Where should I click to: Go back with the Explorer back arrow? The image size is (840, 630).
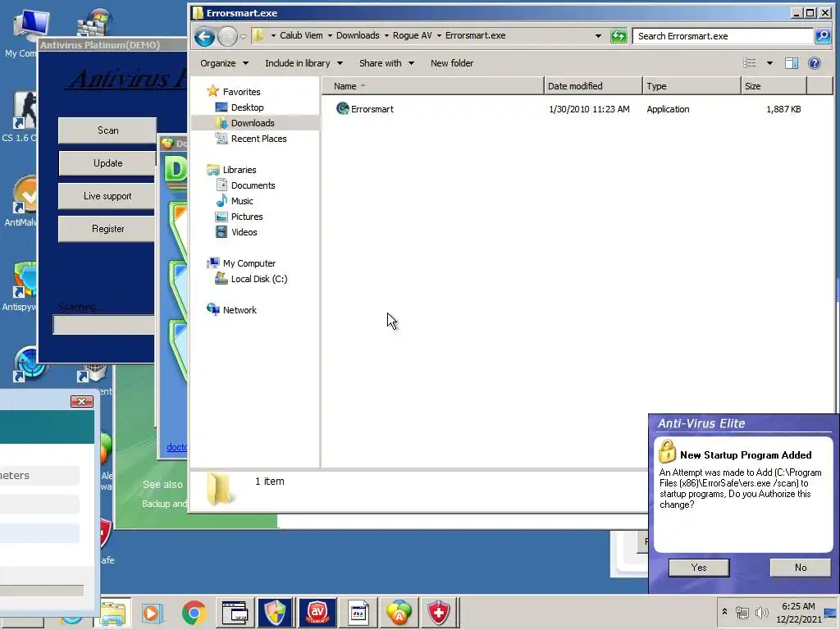[204, 36]
